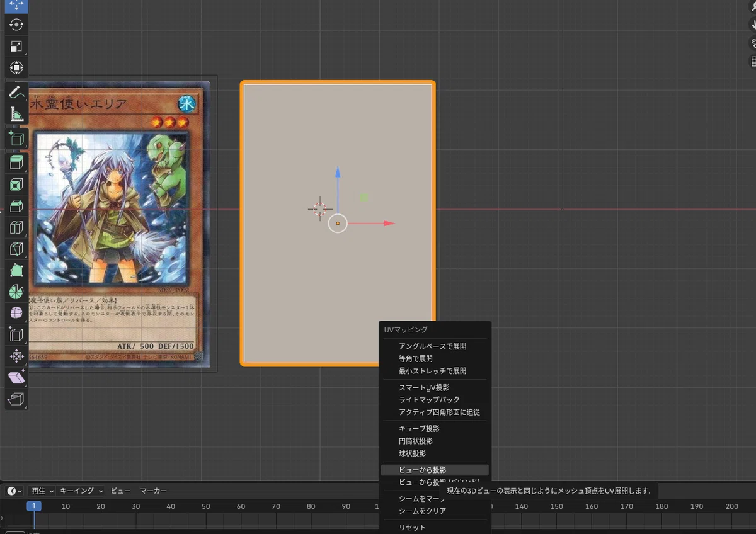Click the card reference image
Image resolution: width=756 pixels, height=534 pixels.
tap(117, 225)
